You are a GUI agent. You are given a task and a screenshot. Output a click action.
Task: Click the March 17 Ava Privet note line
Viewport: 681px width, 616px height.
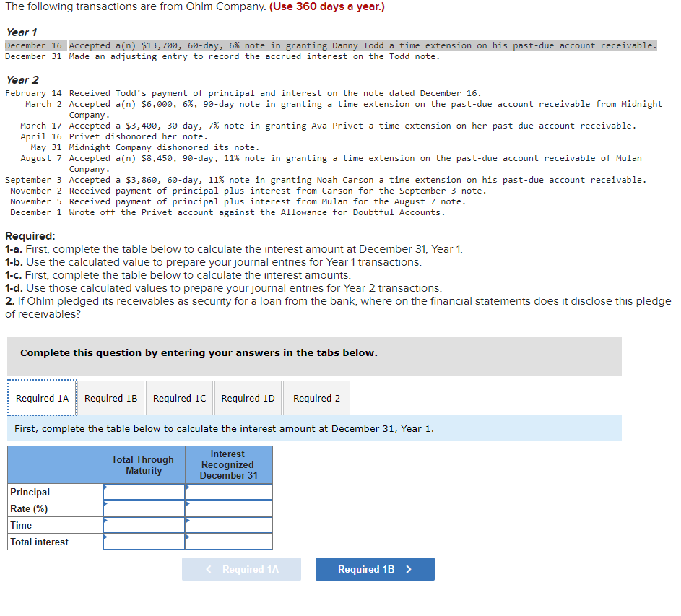[328, 126]
